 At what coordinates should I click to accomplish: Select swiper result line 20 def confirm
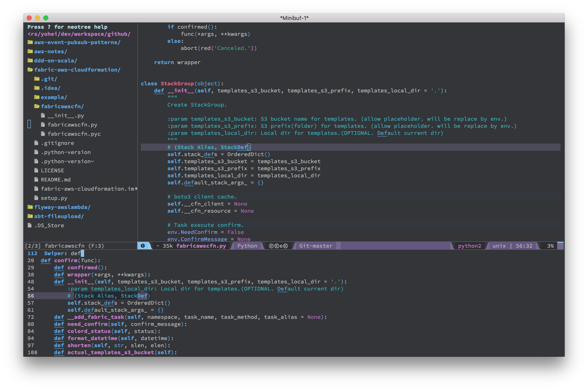click(x=71, y=260)
